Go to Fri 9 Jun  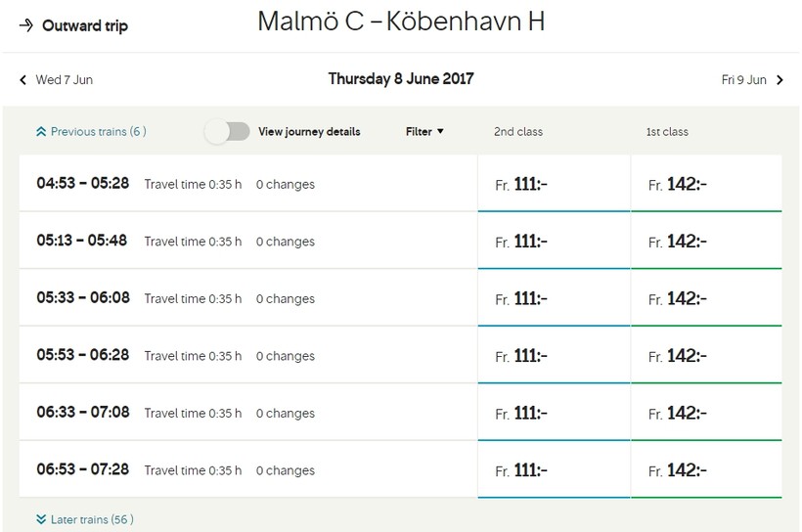(744, 80)
